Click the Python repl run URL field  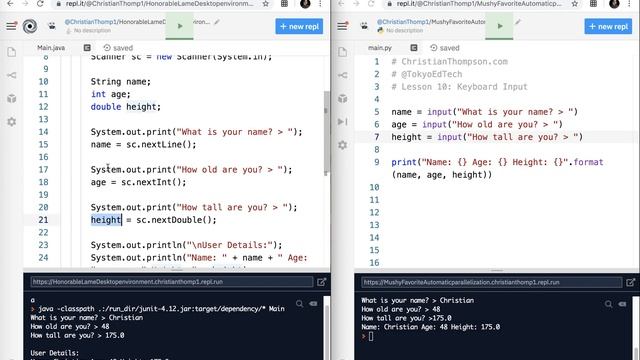click(x=491, y=282)
